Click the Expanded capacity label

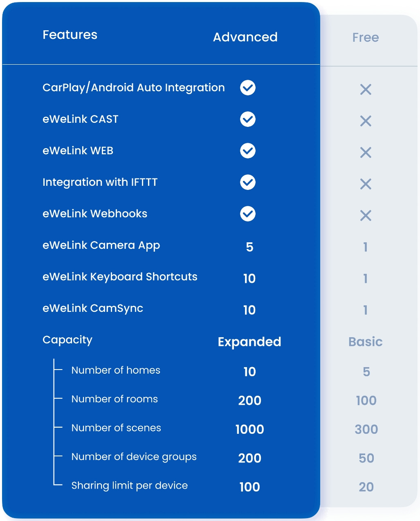click(249, 342)
